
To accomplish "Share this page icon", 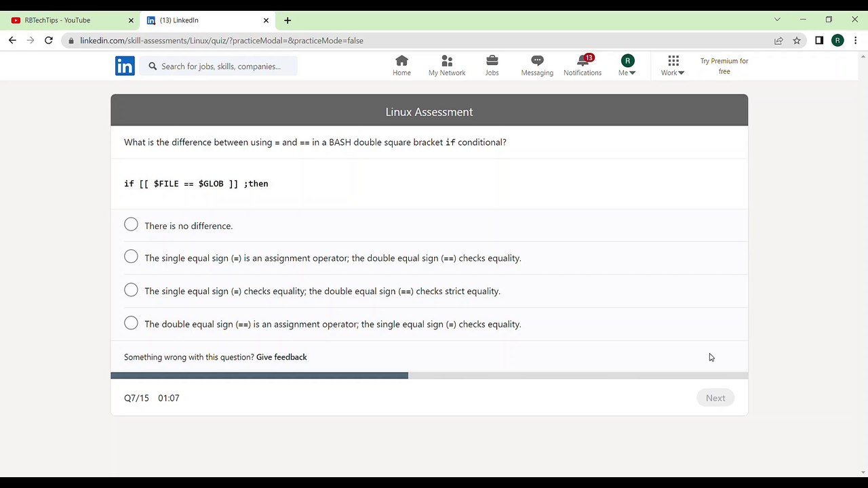I will coord(778,41).
